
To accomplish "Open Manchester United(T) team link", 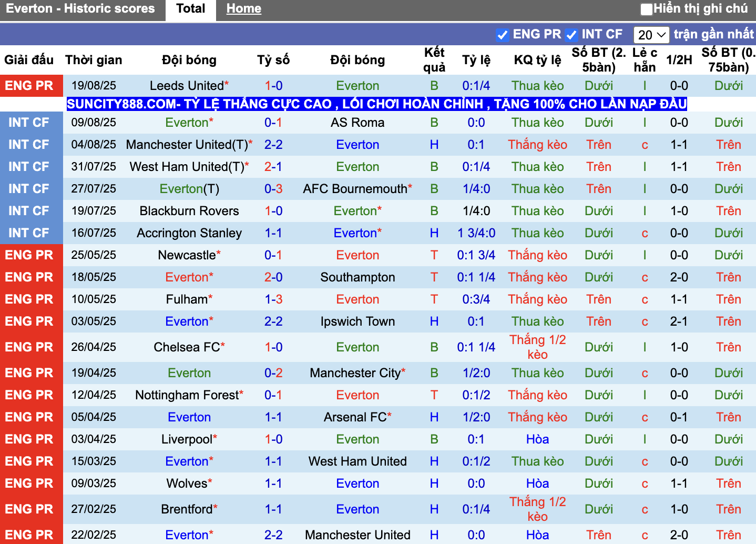I will 187,145.
